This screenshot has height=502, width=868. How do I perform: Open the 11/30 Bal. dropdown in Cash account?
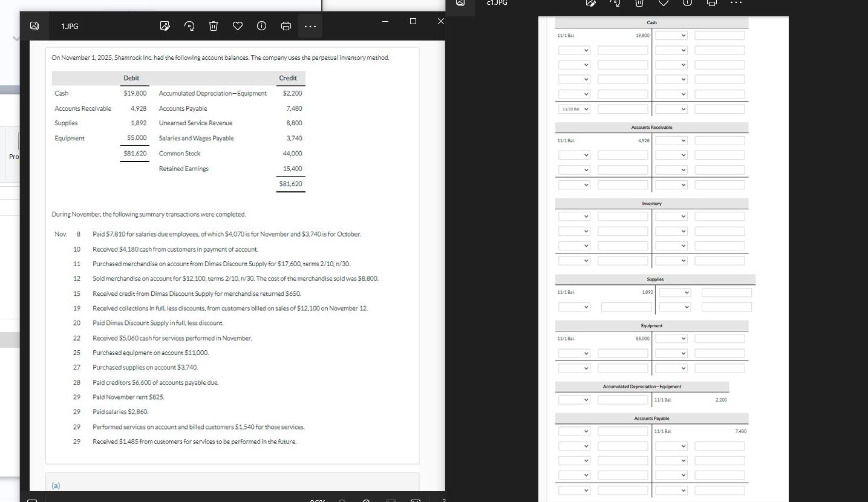[574, 109]
